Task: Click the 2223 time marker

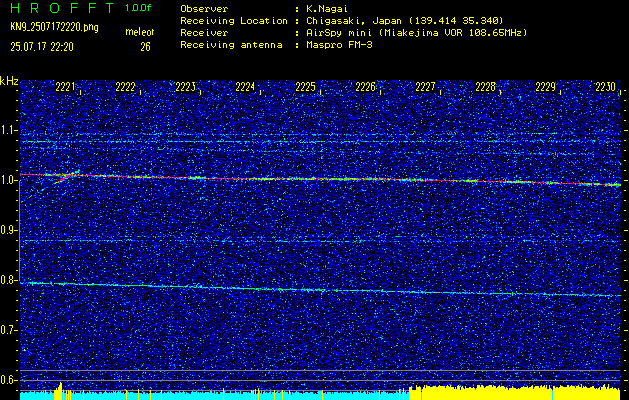Action: pos(185,87)
